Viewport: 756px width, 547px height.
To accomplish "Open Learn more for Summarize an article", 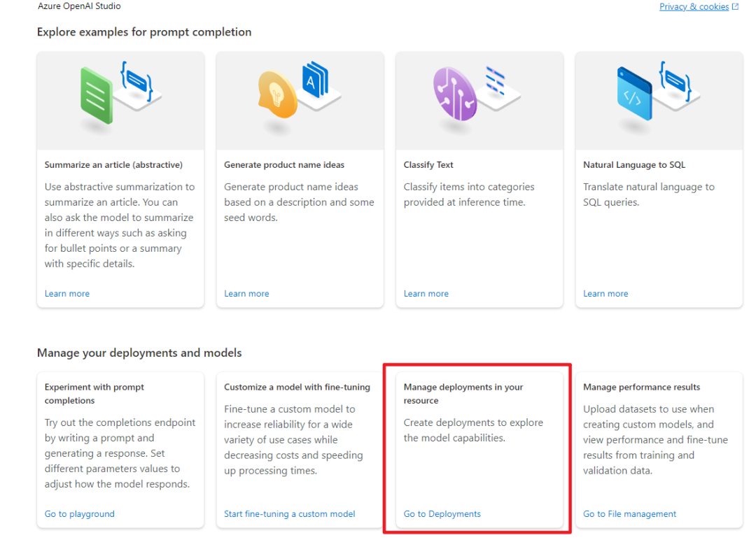I will (x=66, y=293).
